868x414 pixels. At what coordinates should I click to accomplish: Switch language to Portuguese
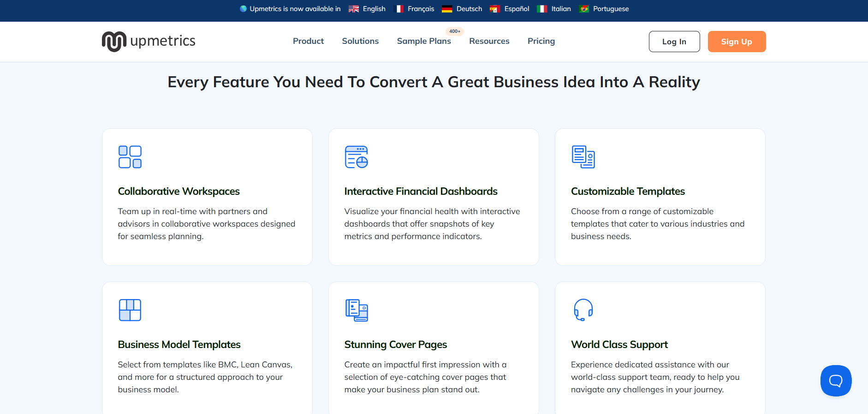611,9
